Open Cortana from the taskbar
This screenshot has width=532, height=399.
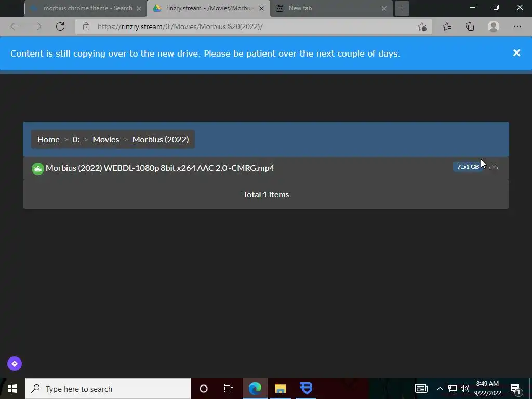[204, 389]
